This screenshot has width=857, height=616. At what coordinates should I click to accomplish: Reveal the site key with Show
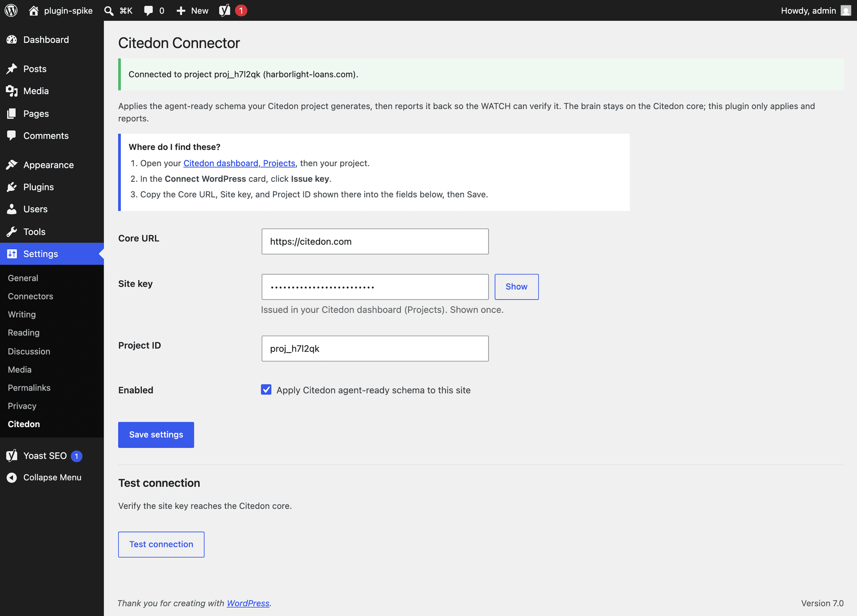coord(517,287)
